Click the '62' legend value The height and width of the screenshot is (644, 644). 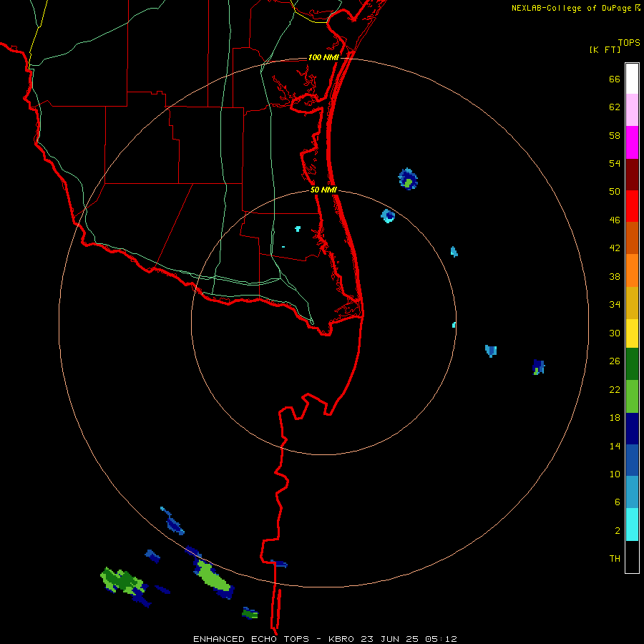pos(615,107)
